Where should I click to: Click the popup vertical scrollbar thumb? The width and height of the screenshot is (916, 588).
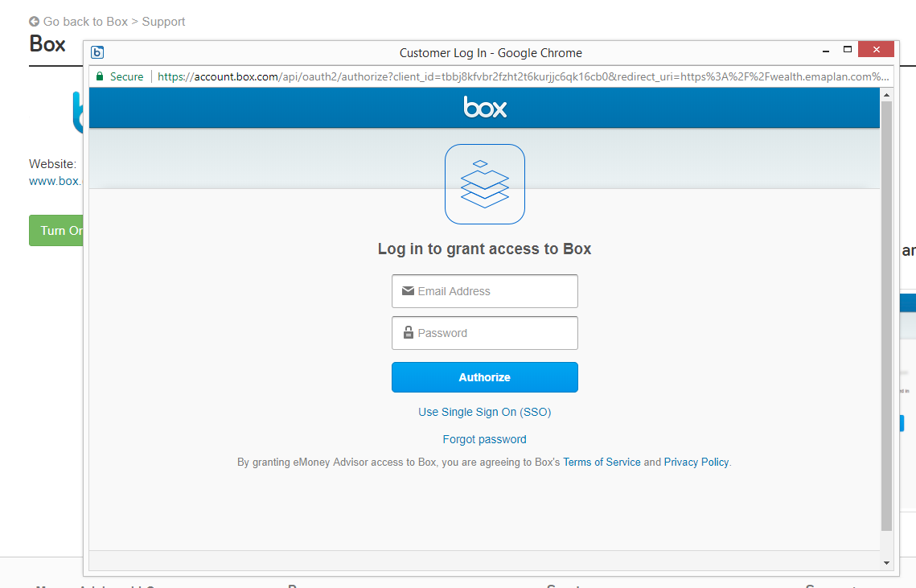886,315
